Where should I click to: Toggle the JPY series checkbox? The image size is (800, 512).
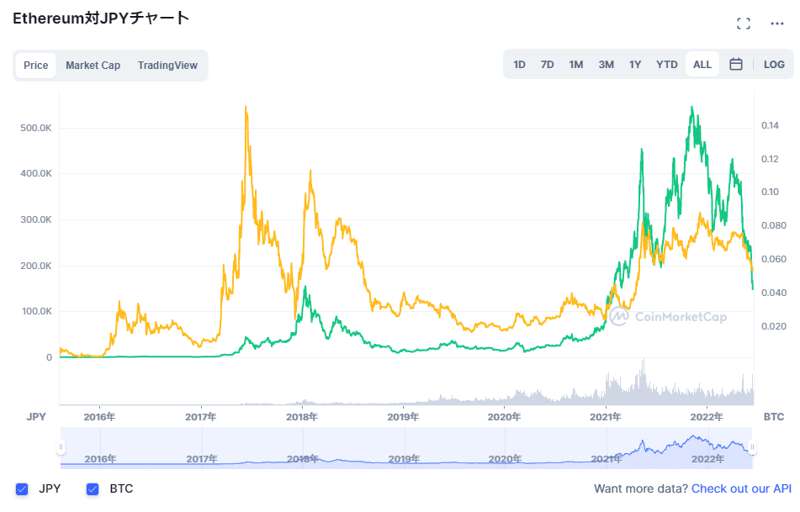pyautogui.click(x=22, y=489)
